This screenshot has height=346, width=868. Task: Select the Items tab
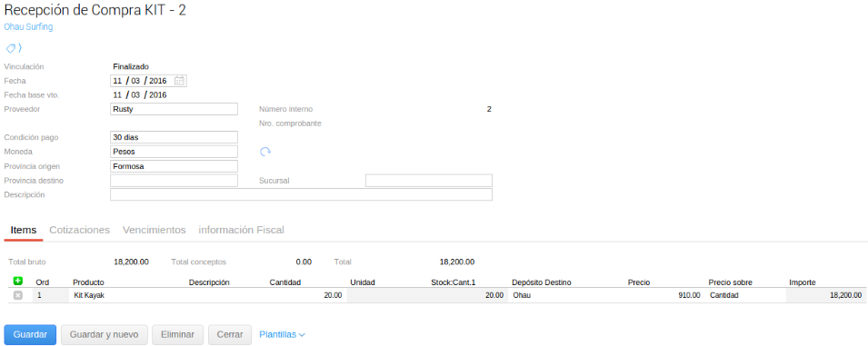[24, 230]
